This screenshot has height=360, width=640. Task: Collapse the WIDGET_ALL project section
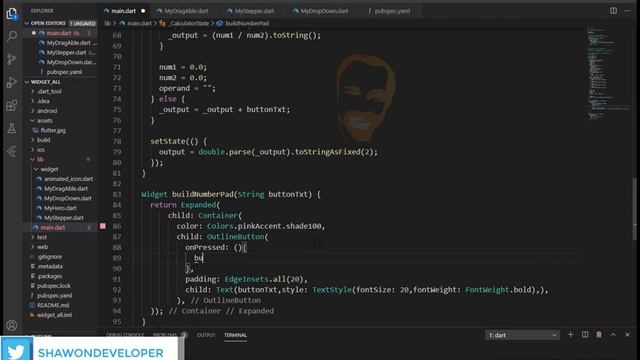(x=45, y=82)
